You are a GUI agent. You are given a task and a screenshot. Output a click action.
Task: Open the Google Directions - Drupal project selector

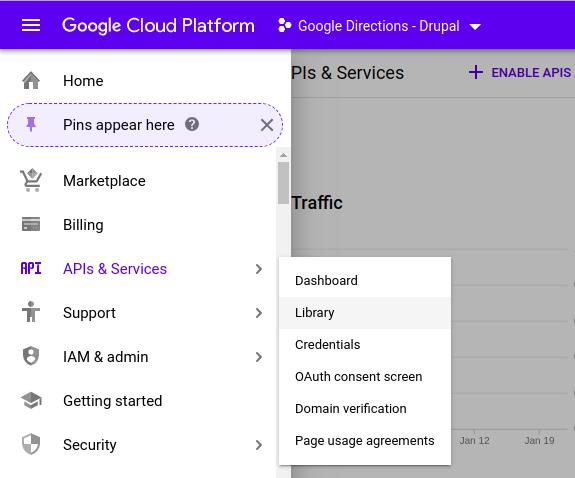[380, 26]
